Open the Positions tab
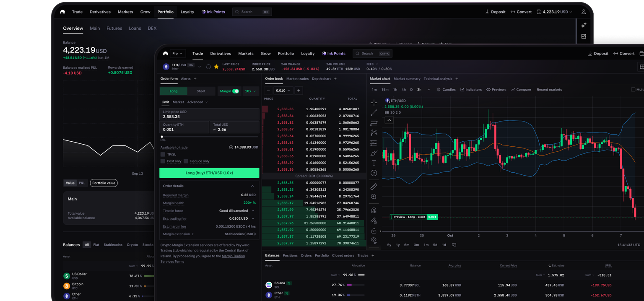The width and height of the screenshot is (644, 301). [x=290, y=255]
